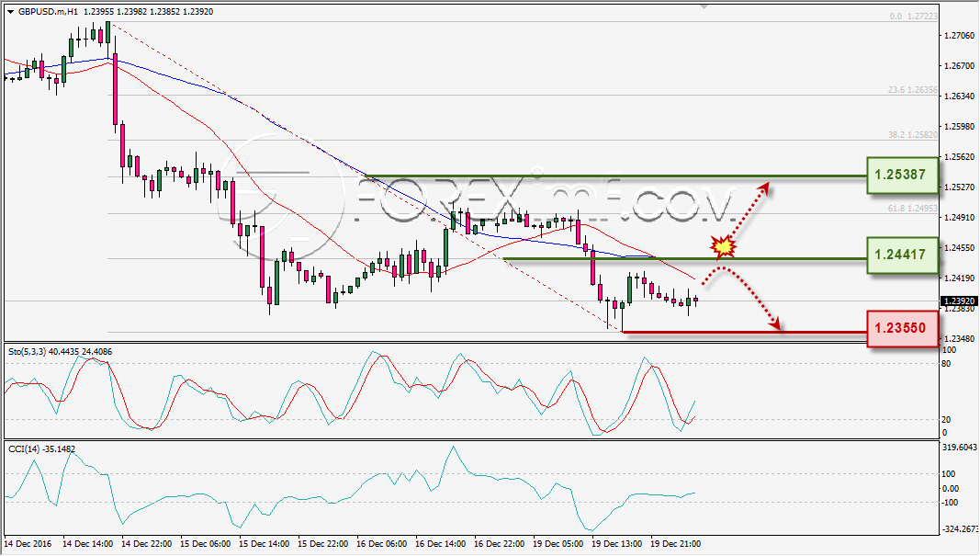
Task: Click the Sto(5,3,3) indicator label
Action: click(x=60, y=351)
